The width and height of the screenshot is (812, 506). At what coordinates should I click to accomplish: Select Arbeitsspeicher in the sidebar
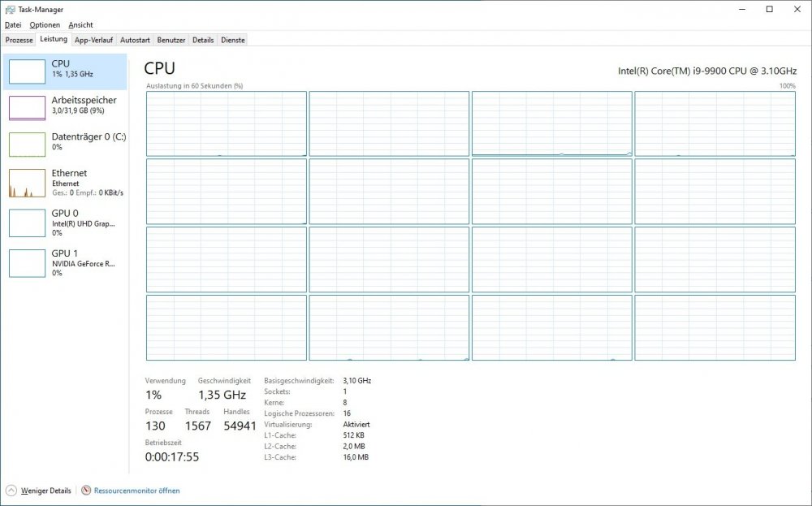point(65,108)
